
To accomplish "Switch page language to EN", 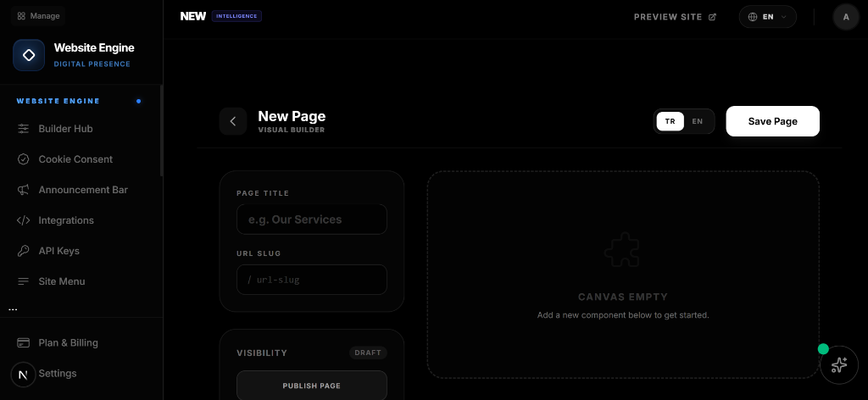I will click(698, 121).
